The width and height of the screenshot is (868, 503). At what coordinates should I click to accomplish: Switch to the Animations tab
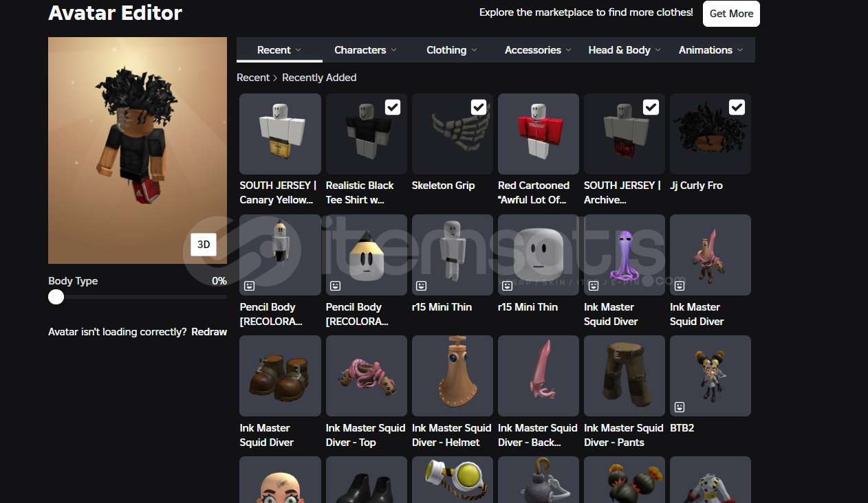click(711, 50)
